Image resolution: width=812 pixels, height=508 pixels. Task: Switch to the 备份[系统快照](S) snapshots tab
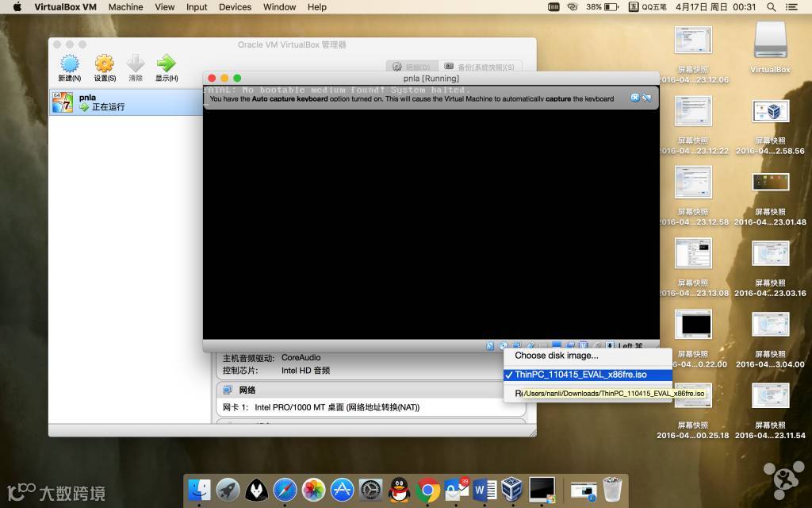click(480, 67)
